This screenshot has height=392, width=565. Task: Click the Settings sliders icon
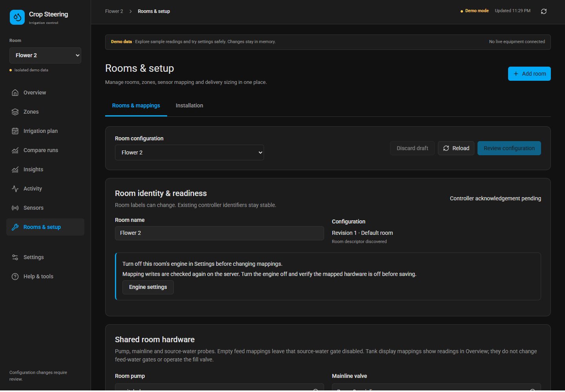click(x=15, y=257)
